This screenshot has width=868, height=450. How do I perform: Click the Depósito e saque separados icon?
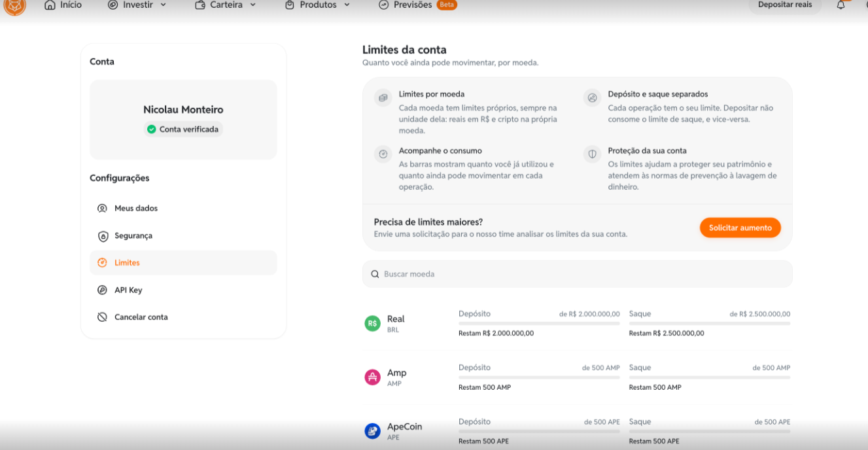[x=592, y=98]
